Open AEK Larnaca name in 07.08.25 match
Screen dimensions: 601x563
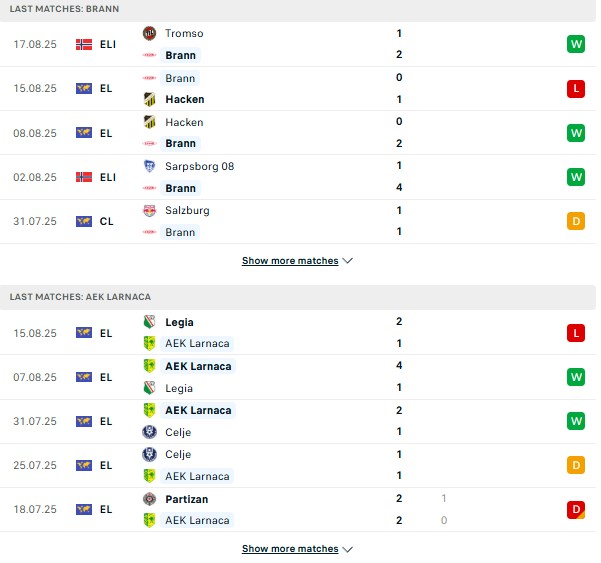tap(198, 366)
